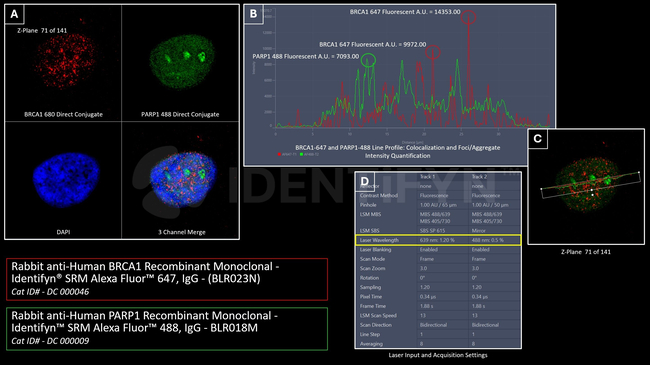The width and height of the screenshot is (650, 365).
Task: Click 'Cat ID# - DC 000046' text
Action: coord(50,292)
